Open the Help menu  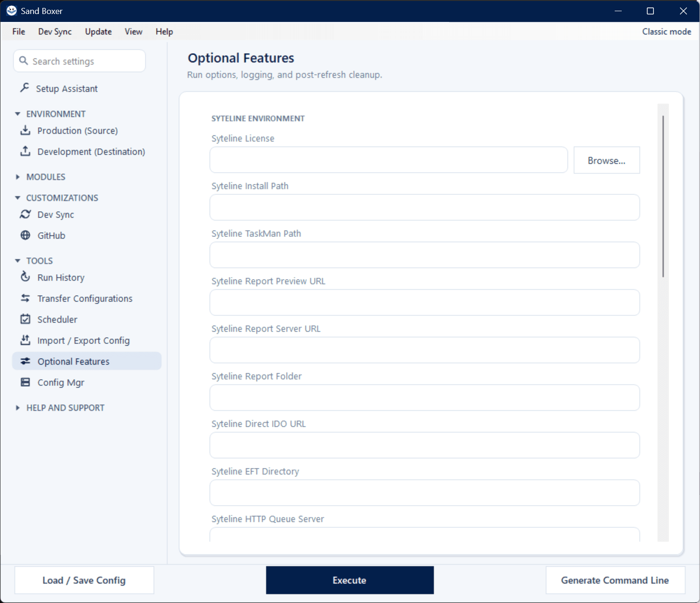tap(164, 31)
